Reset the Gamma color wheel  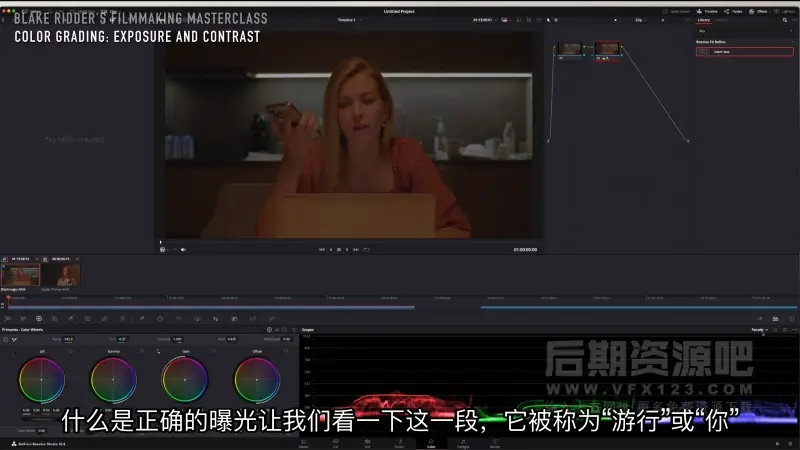tap(140, 352)
